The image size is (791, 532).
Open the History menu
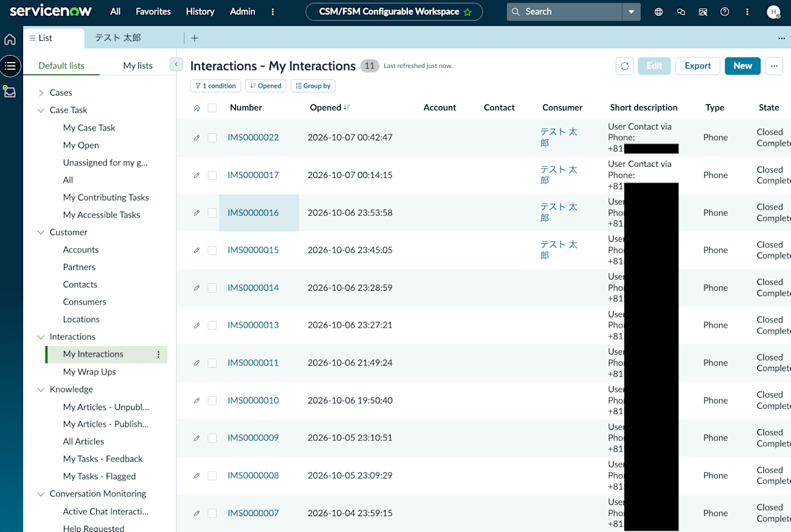coord(200,11)
